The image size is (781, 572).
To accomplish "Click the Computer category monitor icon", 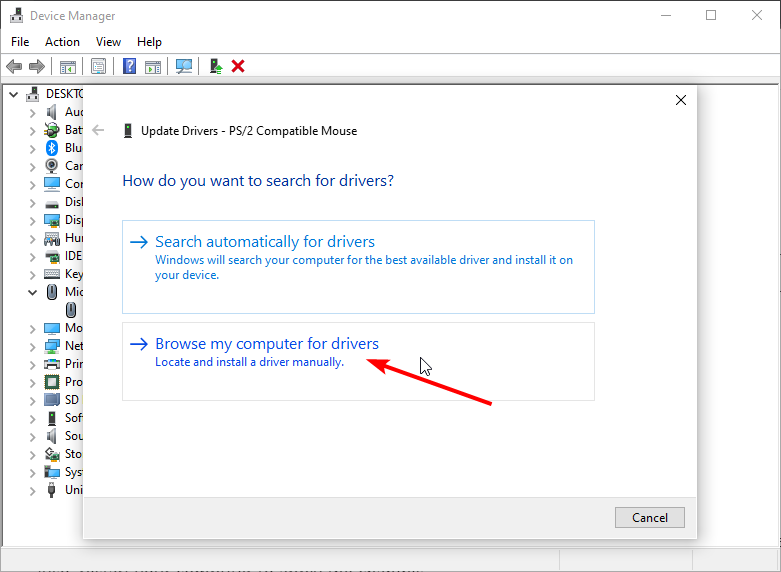I will tap(52, 184).
